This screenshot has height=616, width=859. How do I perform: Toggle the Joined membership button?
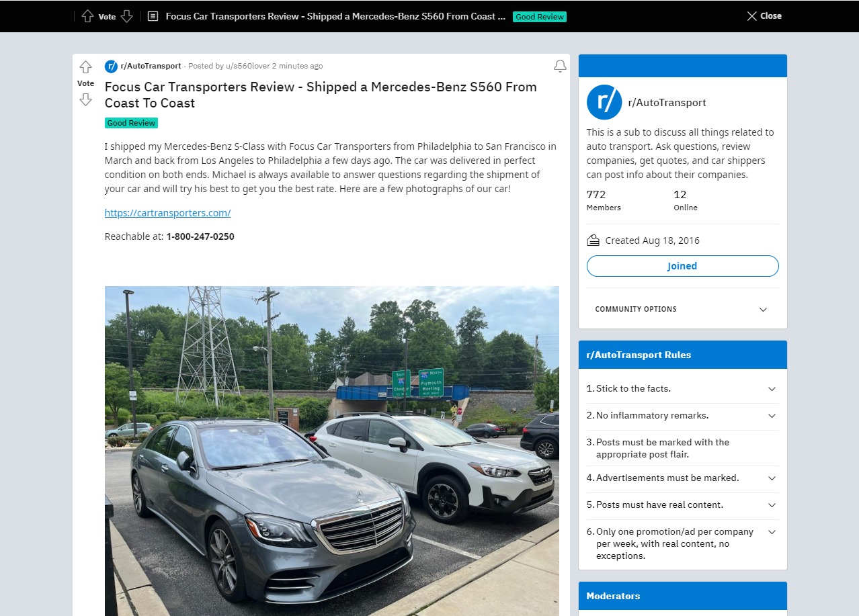682,266
